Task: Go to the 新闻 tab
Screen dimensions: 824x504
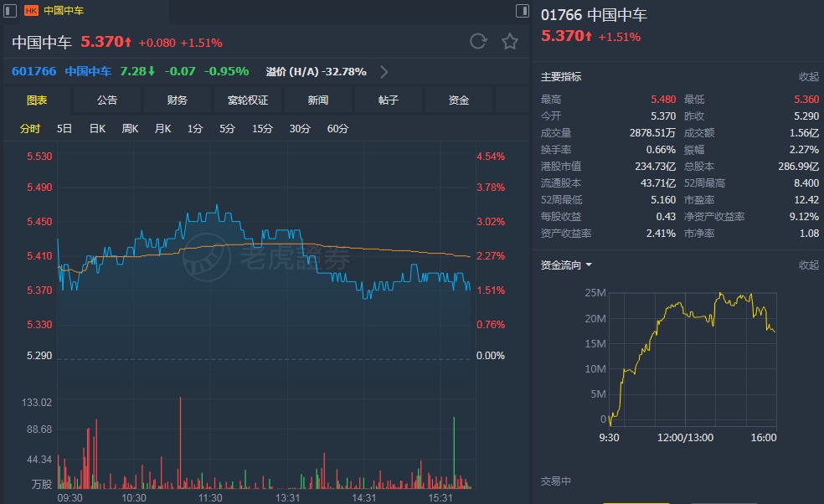Action: pyautogui.click(x=318, y=100)
